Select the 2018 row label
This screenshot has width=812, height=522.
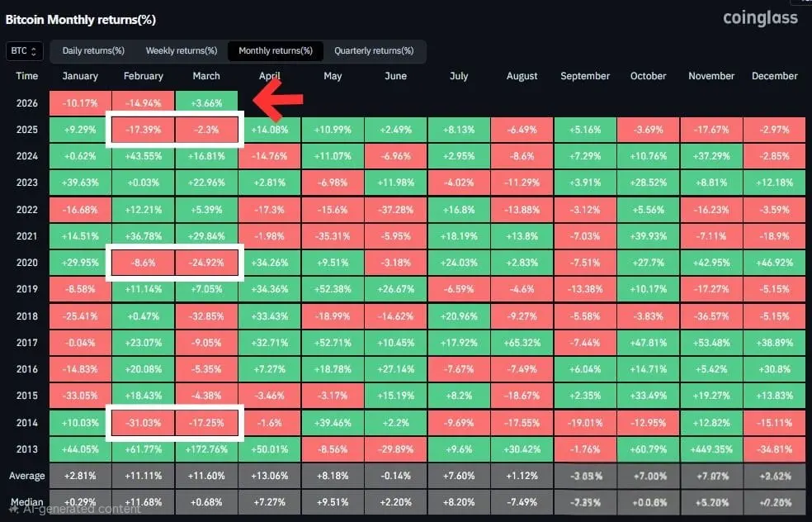27,316
